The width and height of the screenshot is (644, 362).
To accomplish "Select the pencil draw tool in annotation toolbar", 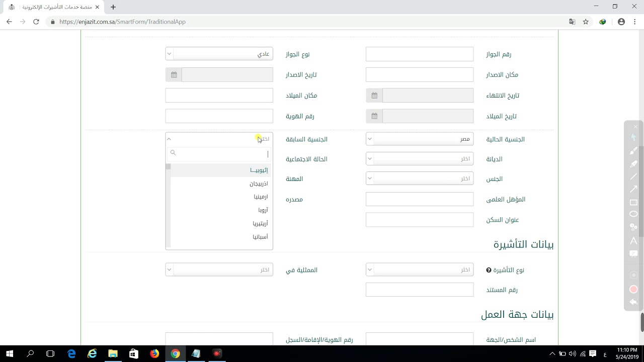I will (x=633, y=150).
